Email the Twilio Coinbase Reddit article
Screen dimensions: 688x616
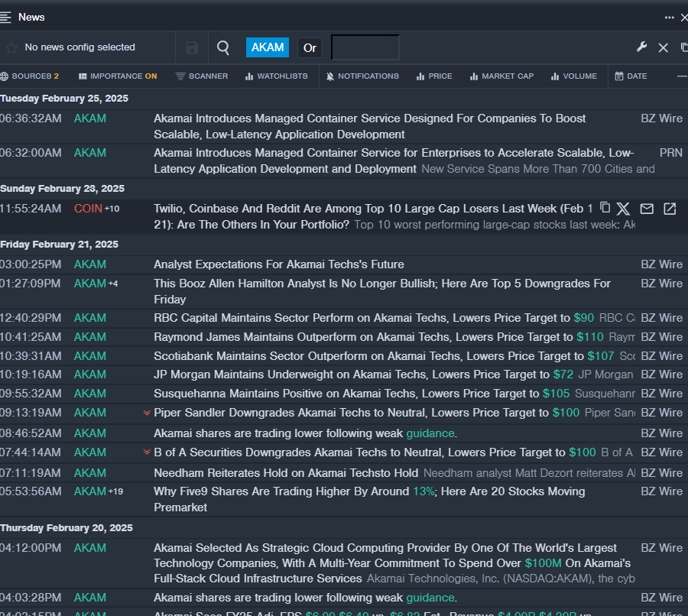click(x=647, y=209)
